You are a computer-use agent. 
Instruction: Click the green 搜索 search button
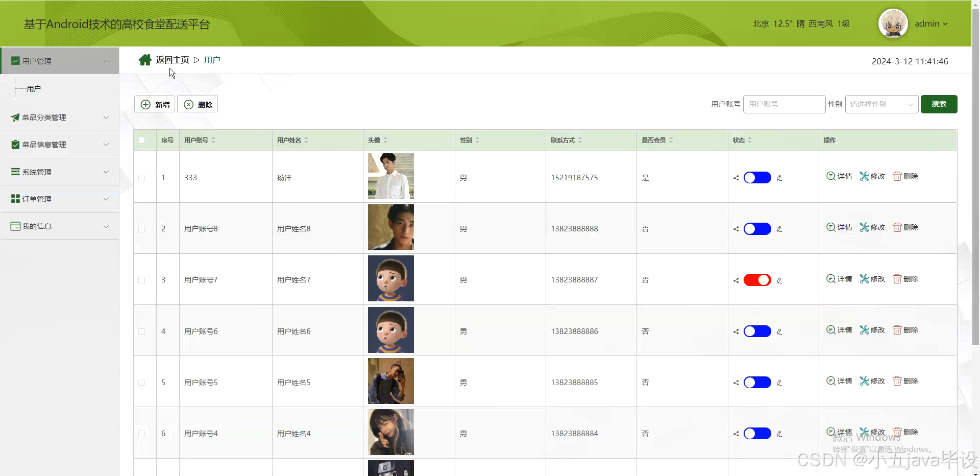click(939, 104)
